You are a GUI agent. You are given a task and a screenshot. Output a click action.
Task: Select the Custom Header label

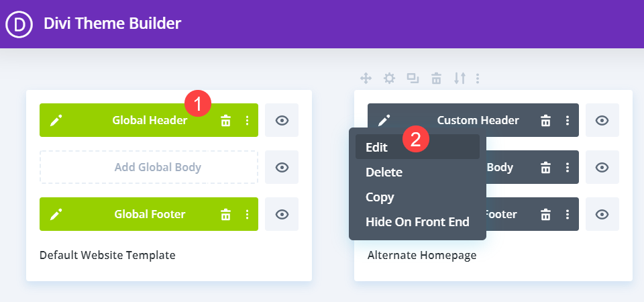[x=478, y=120]
